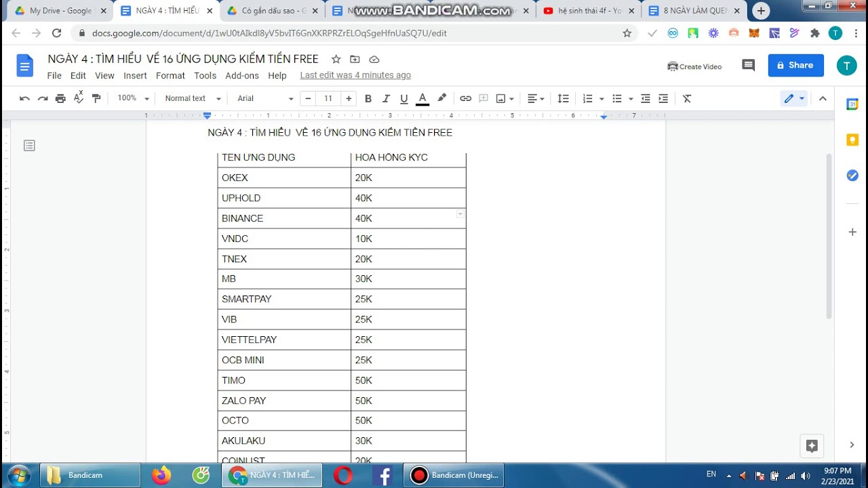Collapse the menus with the up chevron
Image resolution: width=868 pixels, height=488 pixels.
point(823,98)
